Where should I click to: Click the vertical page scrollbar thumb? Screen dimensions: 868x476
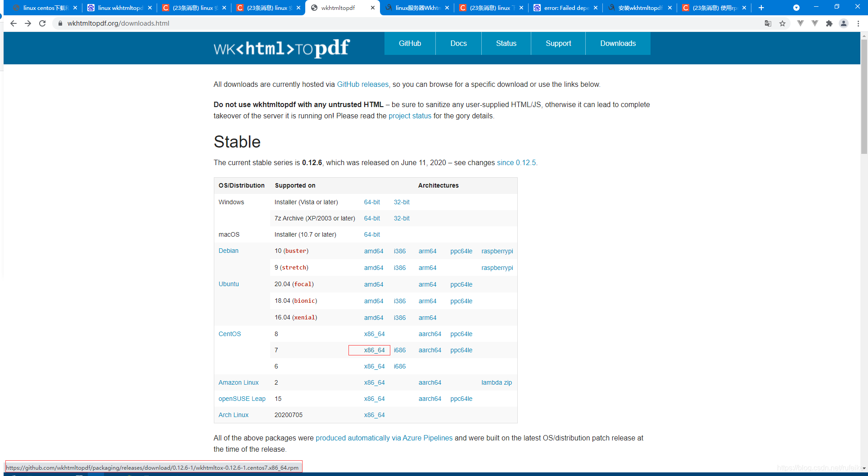click(x=864, y=97)
